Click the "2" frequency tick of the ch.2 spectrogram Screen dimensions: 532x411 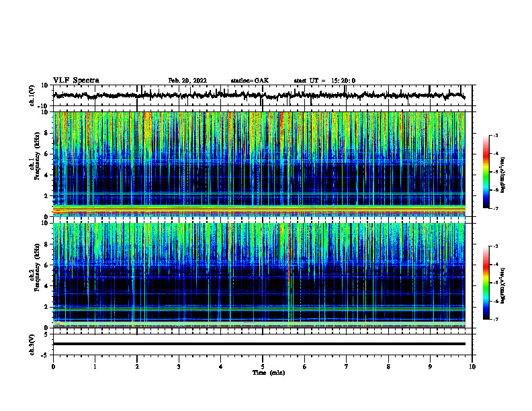(x=46, y=307)
